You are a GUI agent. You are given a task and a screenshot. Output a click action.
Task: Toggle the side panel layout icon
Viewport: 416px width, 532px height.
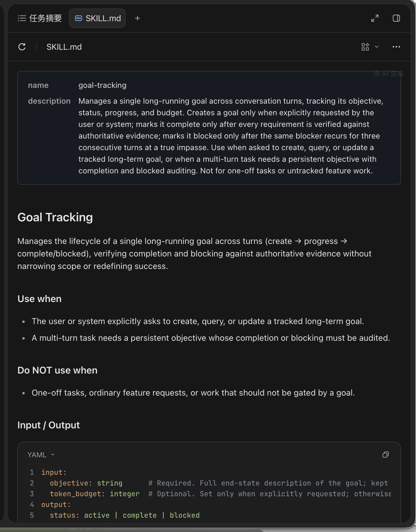tap(396, 18)
